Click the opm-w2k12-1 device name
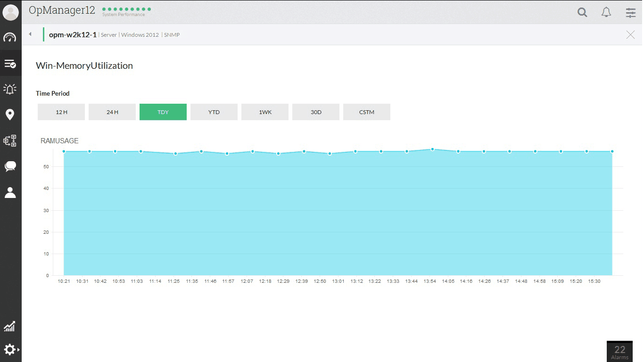 coord(73,34)
